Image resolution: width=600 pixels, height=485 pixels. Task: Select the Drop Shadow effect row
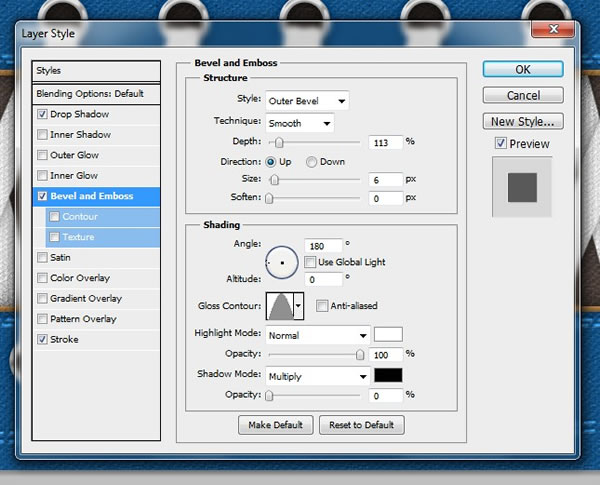tap(96, 114)
